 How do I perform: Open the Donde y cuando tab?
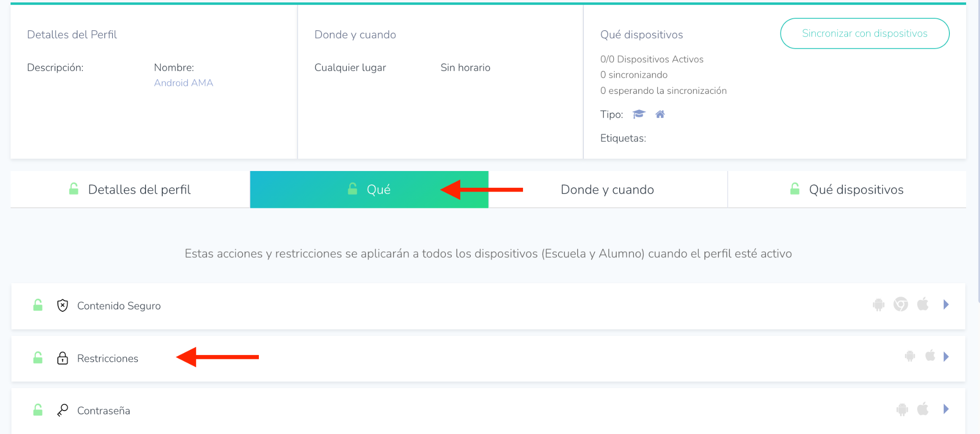(607, 190)
